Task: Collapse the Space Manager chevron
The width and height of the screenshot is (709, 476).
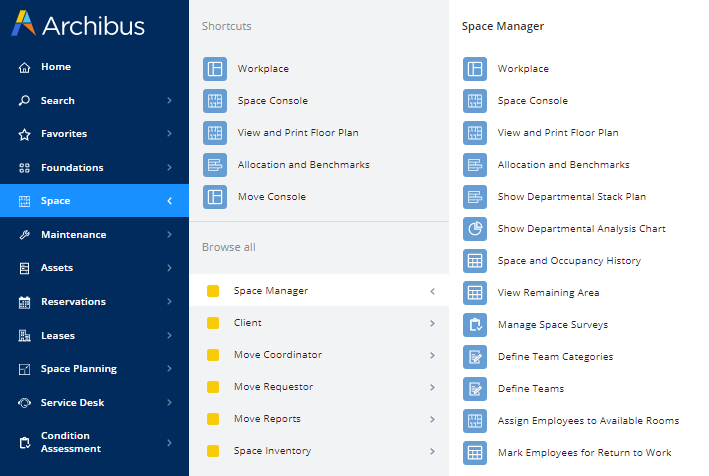Action: (432, 291)
